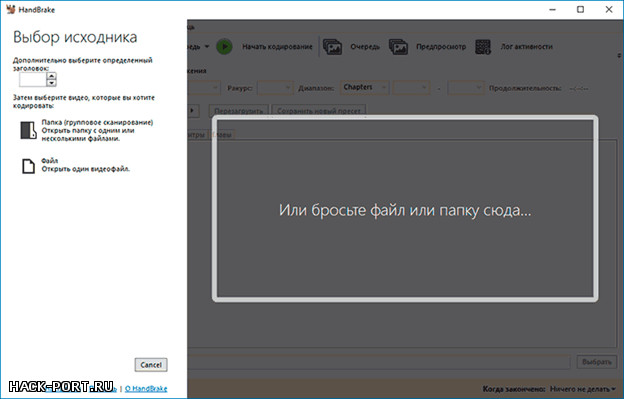Viewport: 624px width, 399px height.
Task: Open the dropdown arrow left of Start Encode
Action: coord(207,47)
